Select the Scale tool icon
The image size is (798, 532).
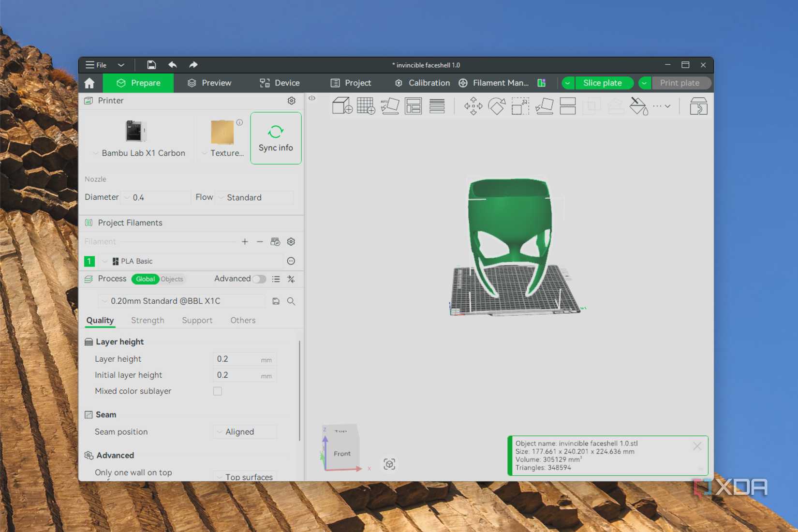pos(520,105)
